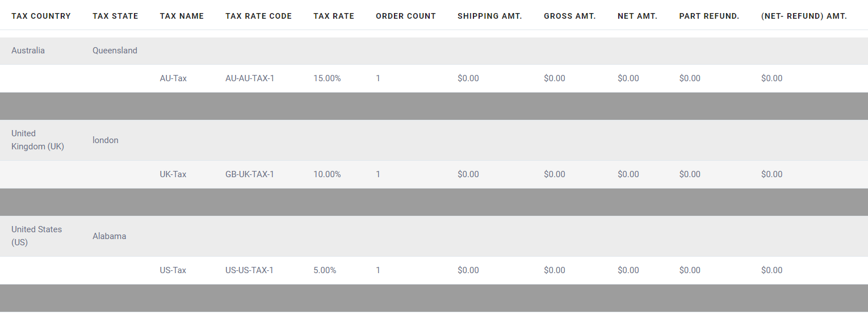Click the PART REFUND. column header
This screenshot has height=318, width=868.
(x=709, y=16)
